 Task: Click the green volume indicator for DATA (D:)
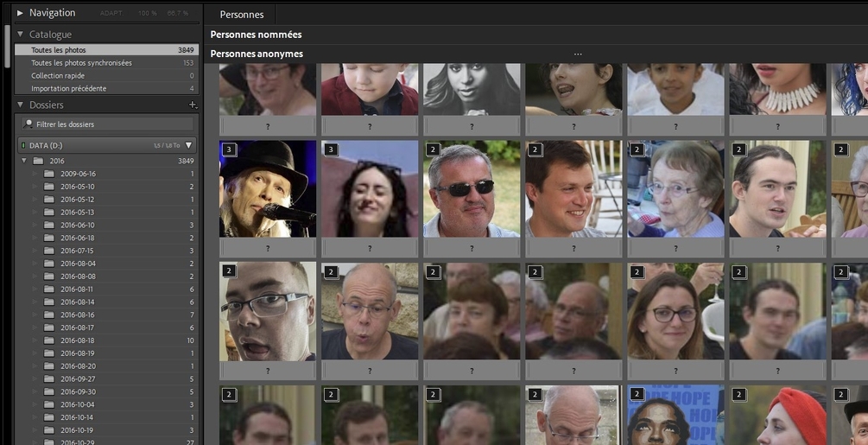pos(22,145)
